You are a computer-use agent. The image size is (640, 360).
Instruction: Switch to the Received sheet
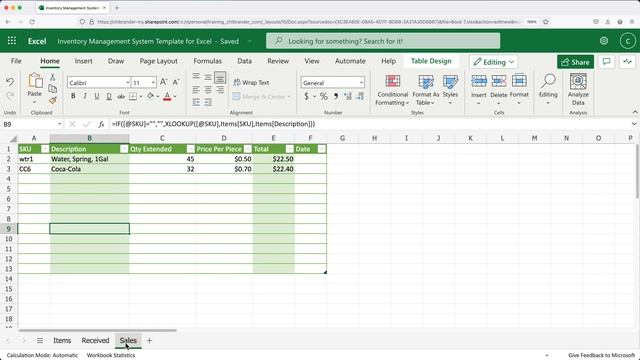(95, 340)
